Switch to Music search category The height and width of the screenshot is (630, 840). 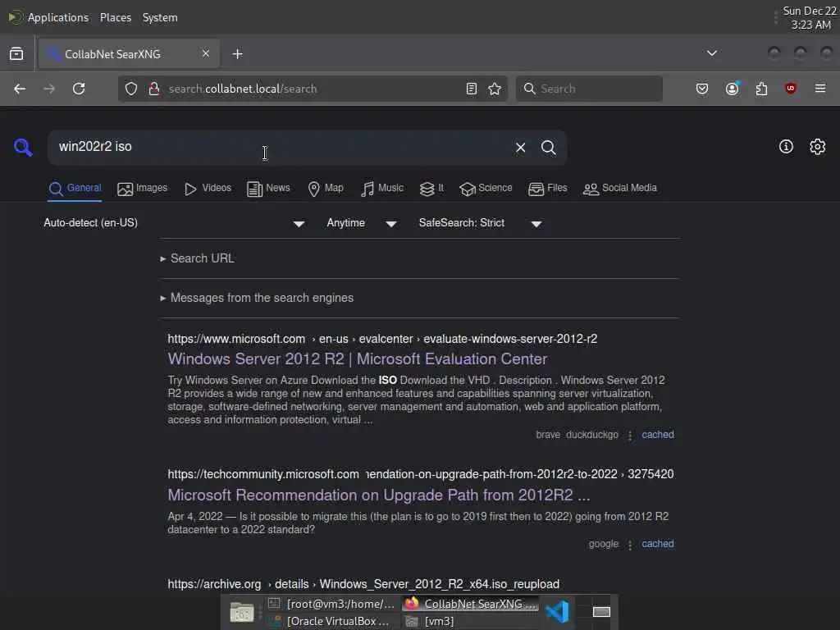(x=382, y=189)
